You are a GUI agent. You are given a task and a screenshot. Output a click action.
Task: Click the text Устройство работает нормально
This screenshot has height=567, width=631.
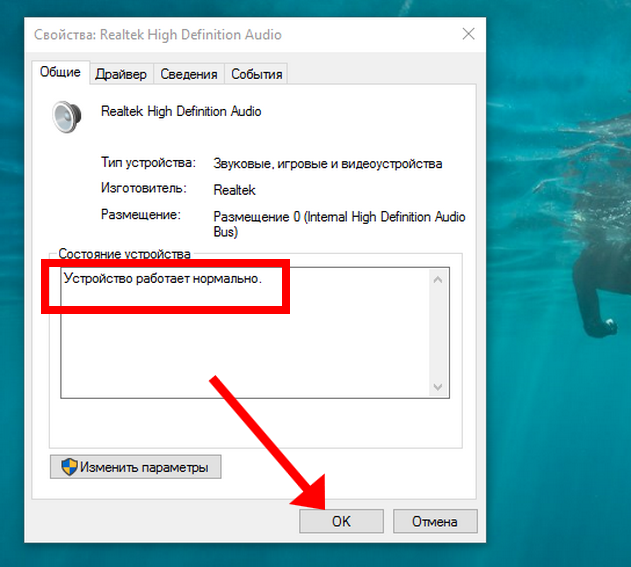162,278
